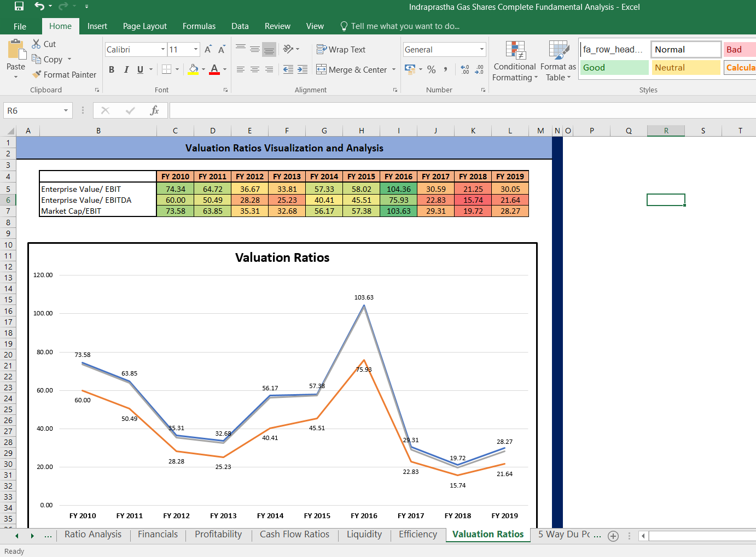Open Clipboard dialog launcher
The width and height of the screenshot is (756, 557).
pyautogui.click(x=97, y=90)
